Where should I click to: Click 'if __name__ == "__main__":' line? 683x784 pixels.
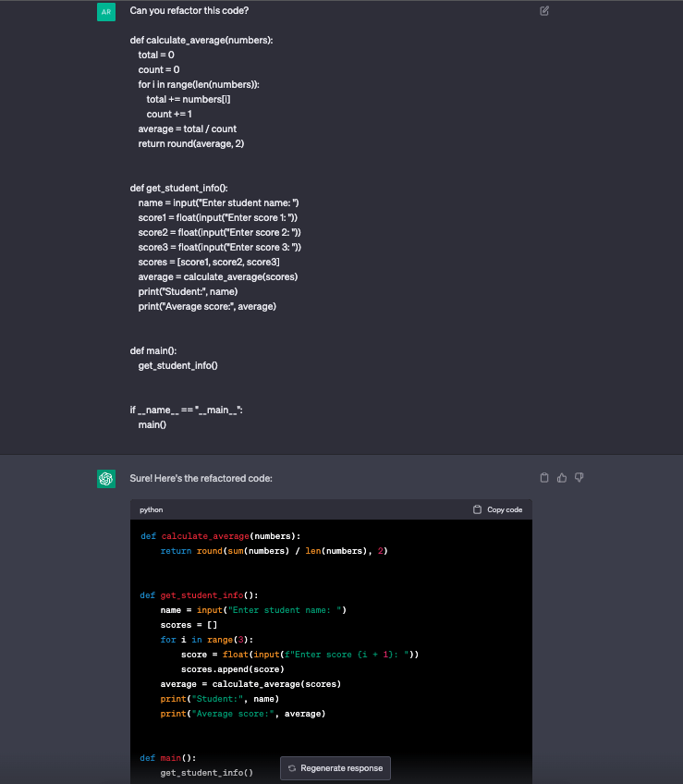[x=186, y=410]
